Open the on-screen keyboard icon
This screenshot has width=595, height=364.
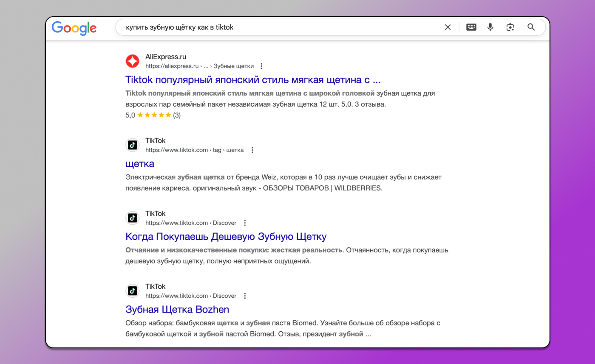pos(471,27)
